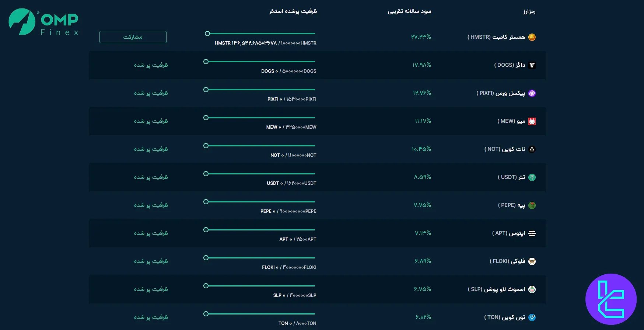This screenshot has width=644, height=330.
Task: Click the OMP Finex logo
Action: (x=43, y=22)
